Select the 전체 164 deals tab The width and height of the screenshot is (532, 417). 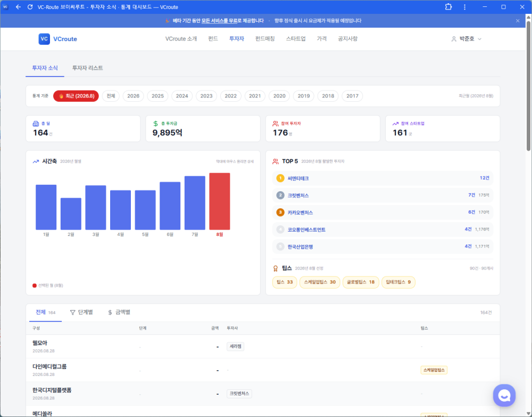click(45, 313)
